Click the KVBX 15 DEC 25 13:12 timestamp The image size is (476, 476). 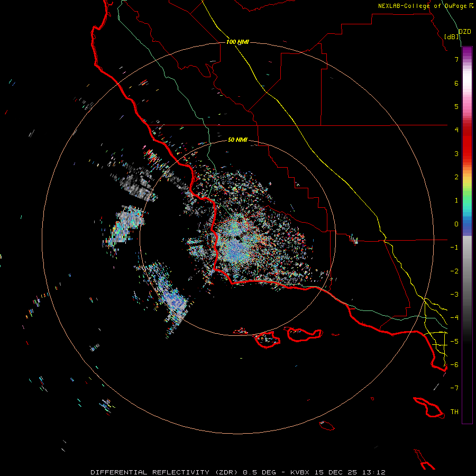click(x=338, y=472)
